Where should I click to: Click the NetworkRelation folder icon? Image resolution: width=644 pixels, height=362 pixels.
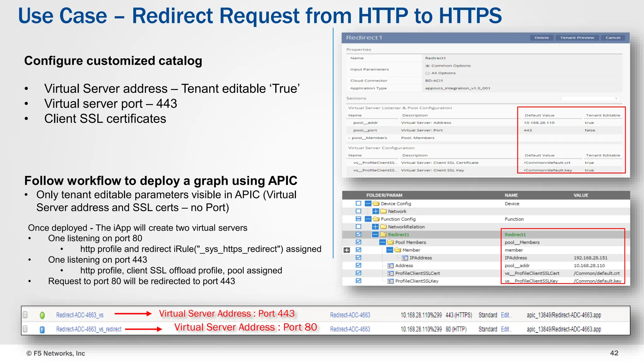(383, 227)
